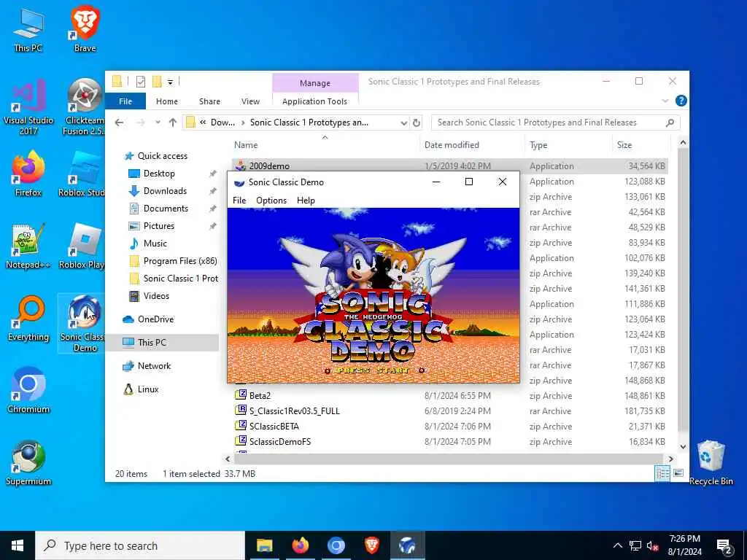Open Roblox Player desktop shortcut
Screen dimensions: 747x560
pos(82,246)
